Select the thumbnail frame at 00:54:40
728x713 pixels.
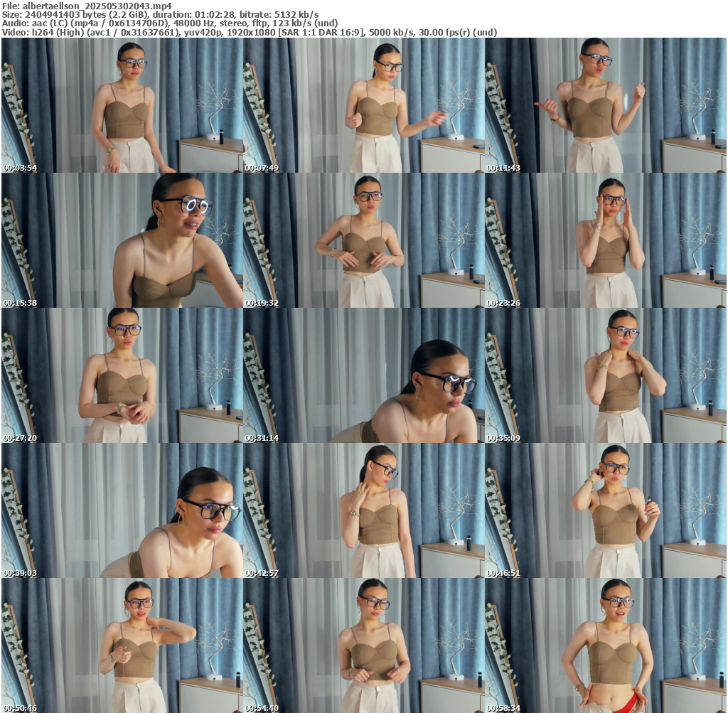pyautogui.click(x=364, y=645)
